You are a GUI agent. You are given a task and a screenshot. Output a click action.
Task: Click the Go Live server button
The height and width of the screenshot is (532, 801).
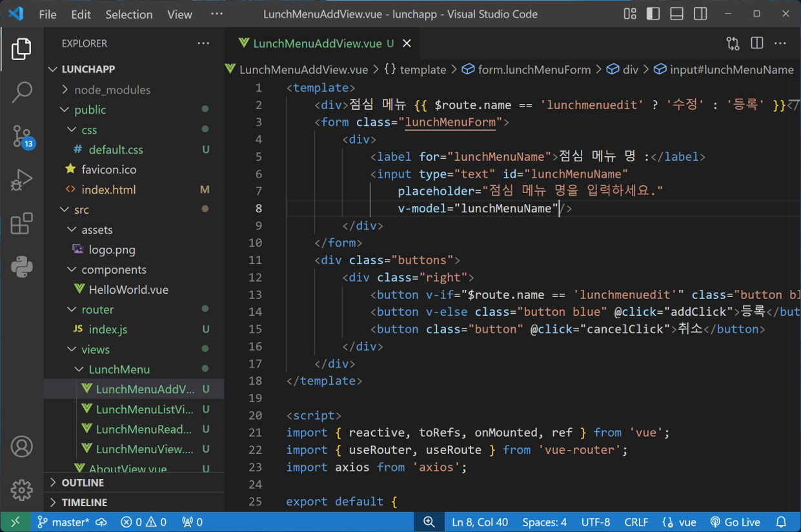pyautogui.click(x=735, y=522)
